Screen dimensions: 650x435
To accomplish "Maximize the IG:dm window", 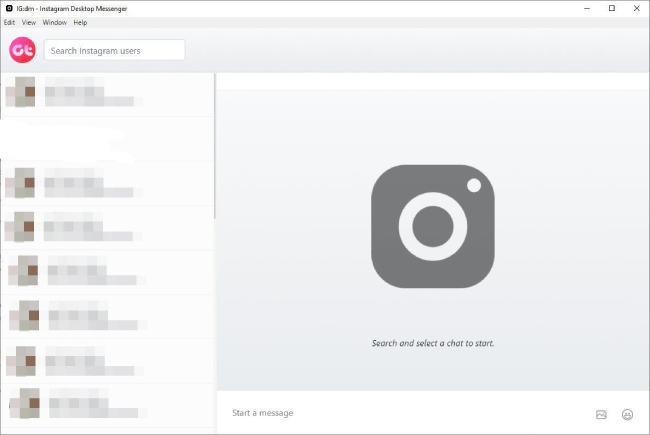I will 611,8.
